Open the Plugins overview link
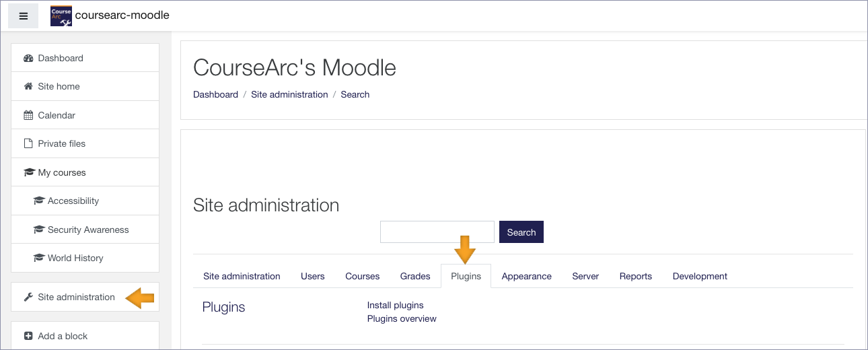 click(x=402, y=318)
